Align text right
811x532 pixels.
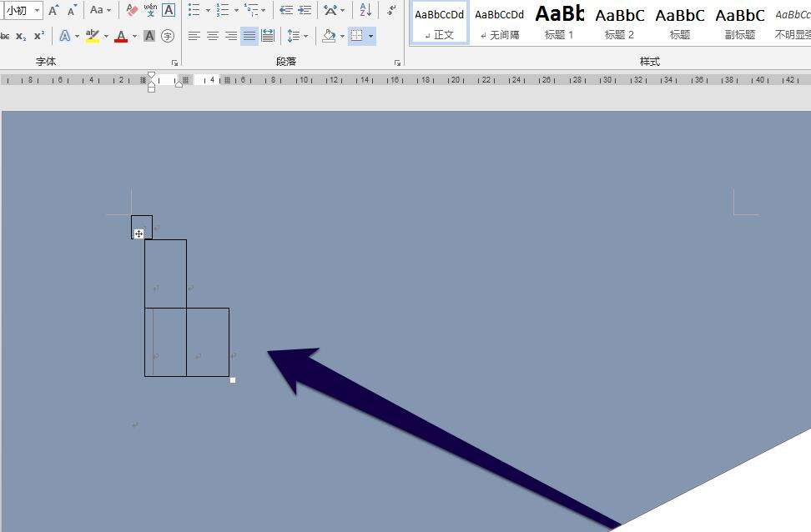point(230,36)
